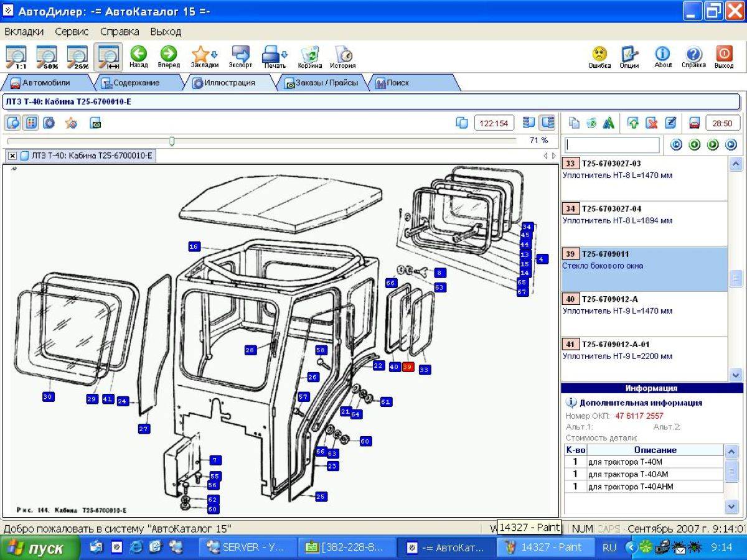747x560 pixels.
Task: Focus the parts search input field
Action: click(x=612, y=145)
